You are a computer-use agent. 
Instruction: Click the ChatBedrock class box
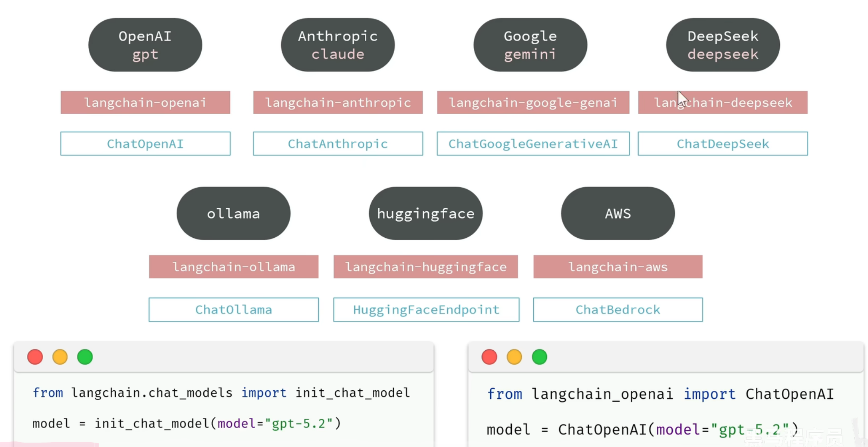pyautogui.click(x=618, y=310)
